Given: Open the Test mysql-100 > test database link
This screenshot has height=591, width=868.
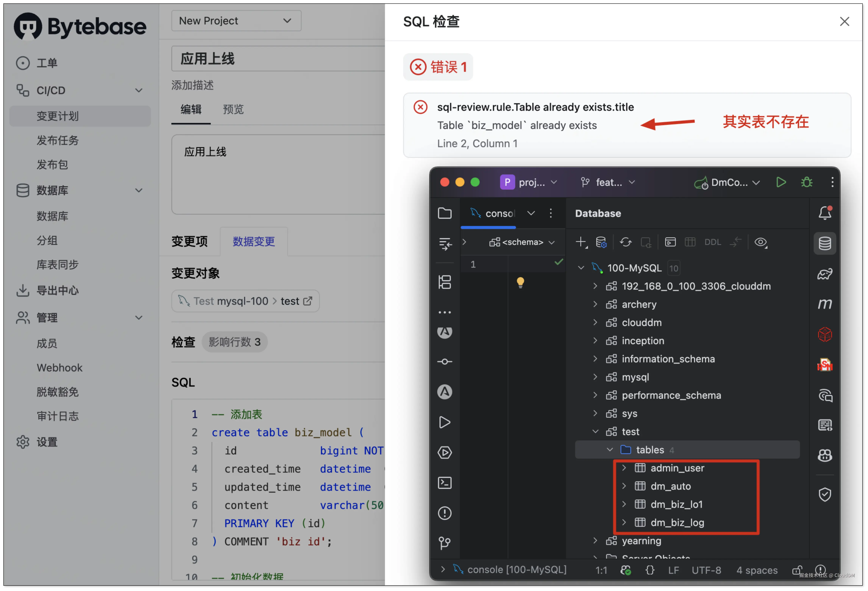Looking at the screenshot, I should (x=245, y=301).
